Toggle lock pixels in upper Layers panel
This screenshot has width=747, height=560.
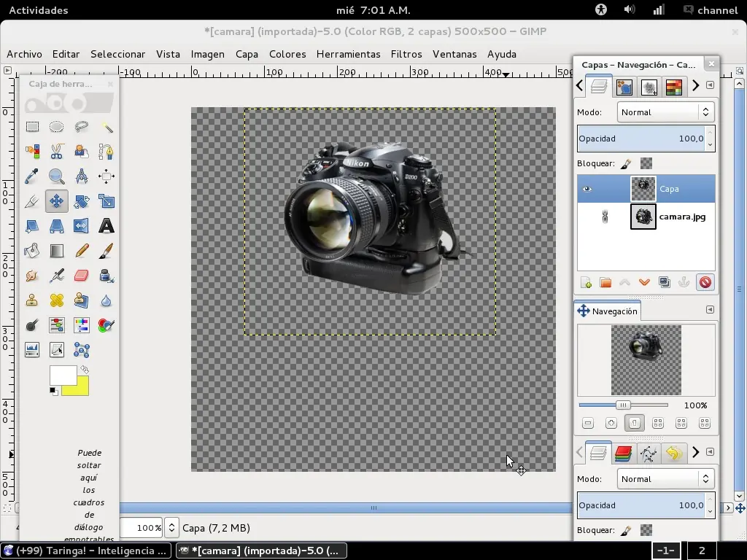(x=626, y=164)
